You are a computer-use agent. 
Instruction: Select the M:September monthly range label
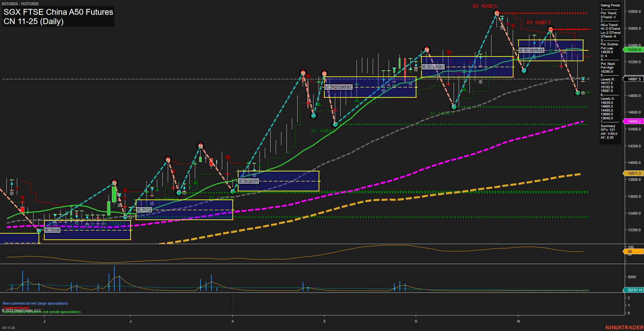tap(338, 87)
